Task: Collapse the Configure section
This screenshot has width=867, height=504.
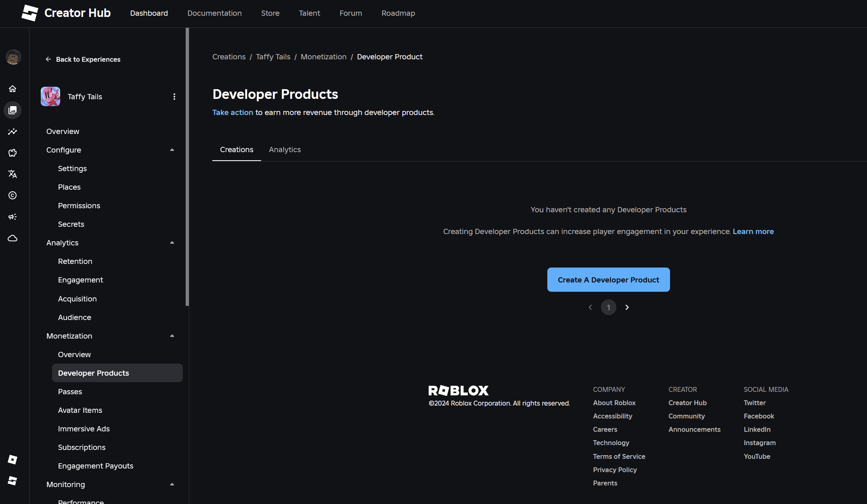Action: [x=172, y=150]
